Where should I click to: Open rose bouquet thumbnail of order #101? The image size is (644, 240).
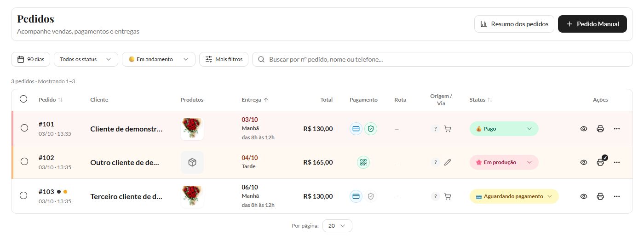(192, 129)
